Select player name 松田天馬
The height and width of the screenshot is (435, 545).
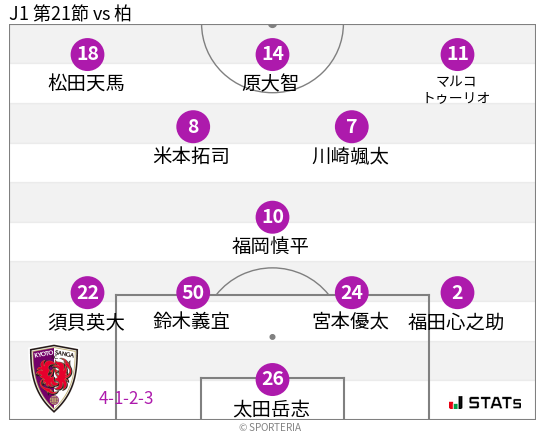click(x=86, y=83)
